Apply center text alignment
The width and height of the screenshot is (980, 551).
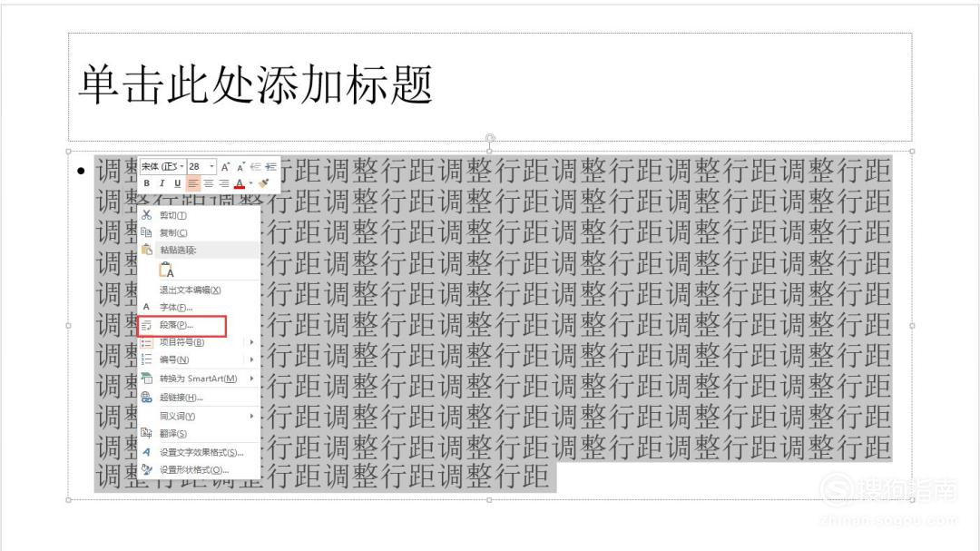click(208, 183)
